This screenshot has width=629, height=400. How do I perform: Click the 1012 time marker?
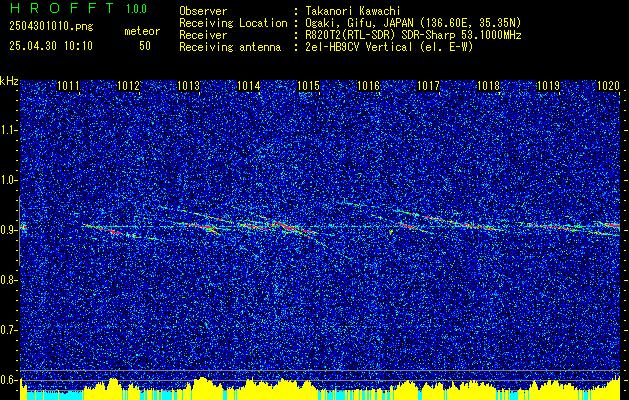click(128, 85)
